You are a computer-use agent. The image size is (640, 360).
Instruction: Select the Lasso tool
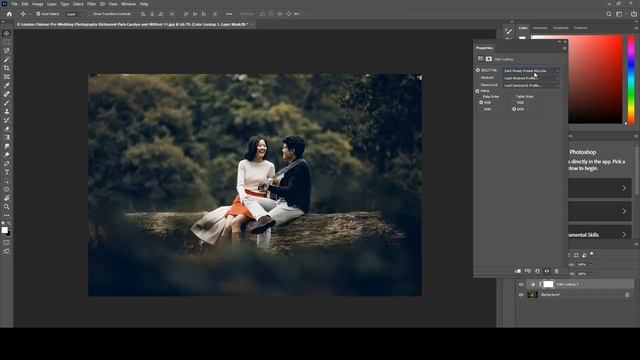(7, 51)
